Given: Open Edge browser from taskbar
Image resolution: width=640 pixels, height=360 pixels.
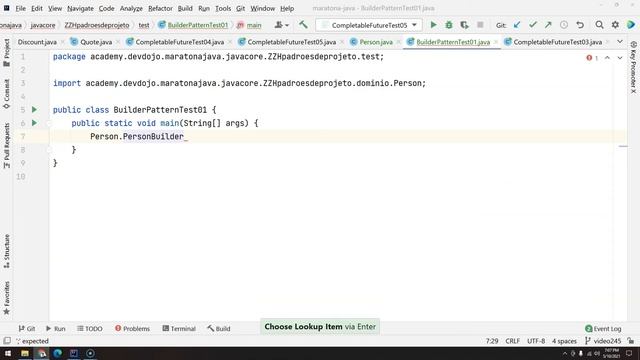Looking at the screenshot, I should click(x=58, y=353).
